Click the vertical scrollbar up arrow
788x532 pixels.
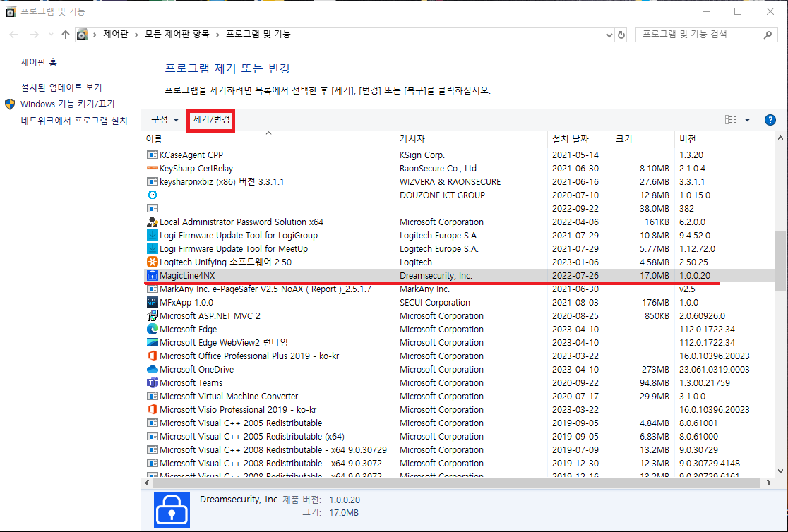(780, 138)
